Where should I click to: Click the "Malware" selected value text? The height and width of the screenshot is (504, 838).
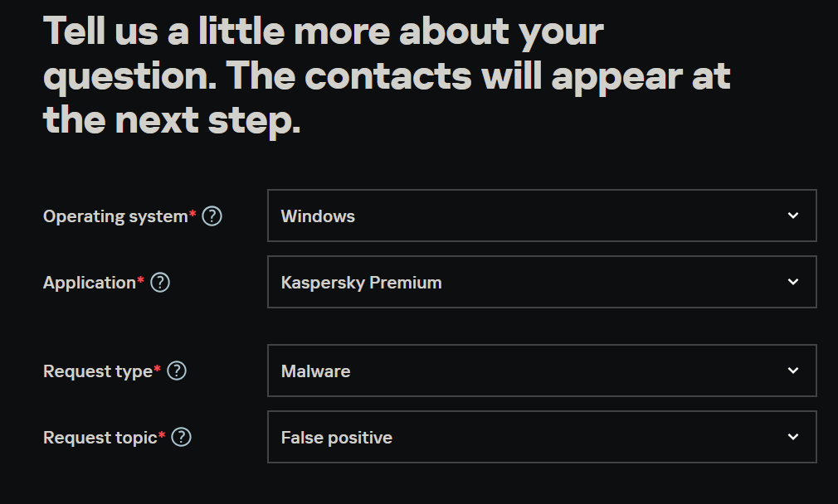point(315,371)
